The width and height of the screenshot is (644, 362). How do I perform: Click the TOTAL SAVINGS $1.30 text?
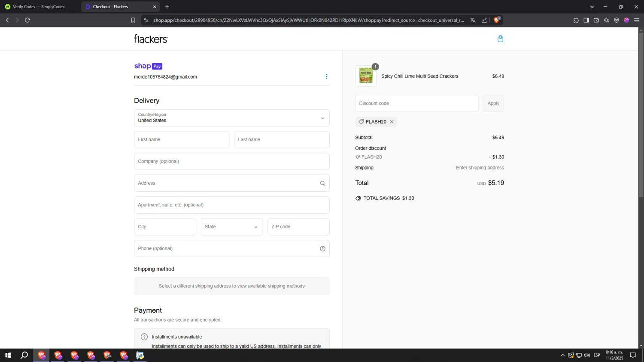(x=389, y=199)
